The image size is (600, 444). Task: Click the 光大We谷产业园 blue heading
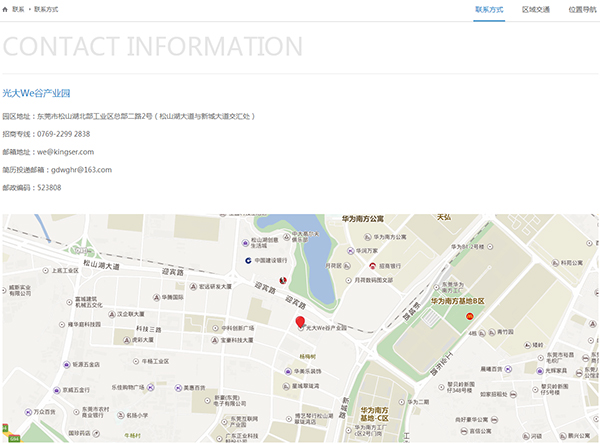(36, 93)
